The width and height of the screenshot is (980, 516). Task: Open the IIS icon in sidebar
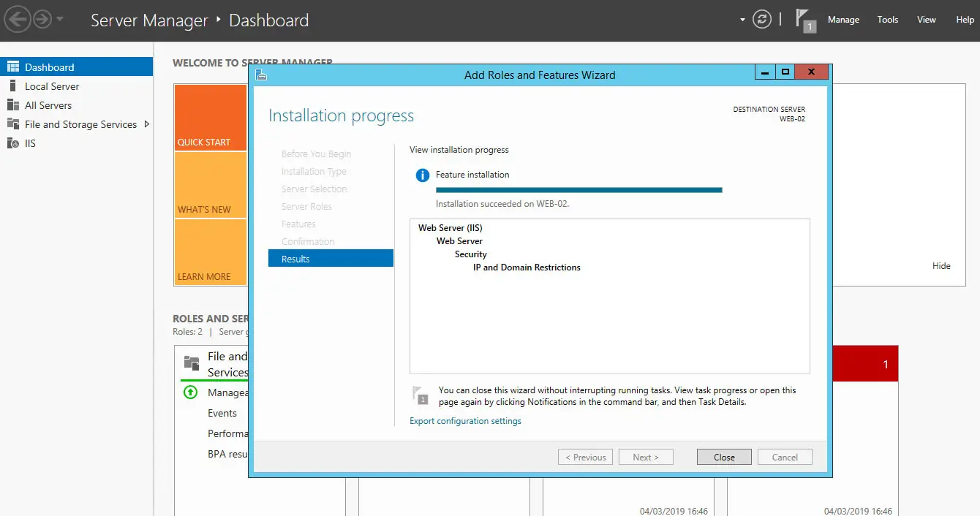[x=12, y=143]
